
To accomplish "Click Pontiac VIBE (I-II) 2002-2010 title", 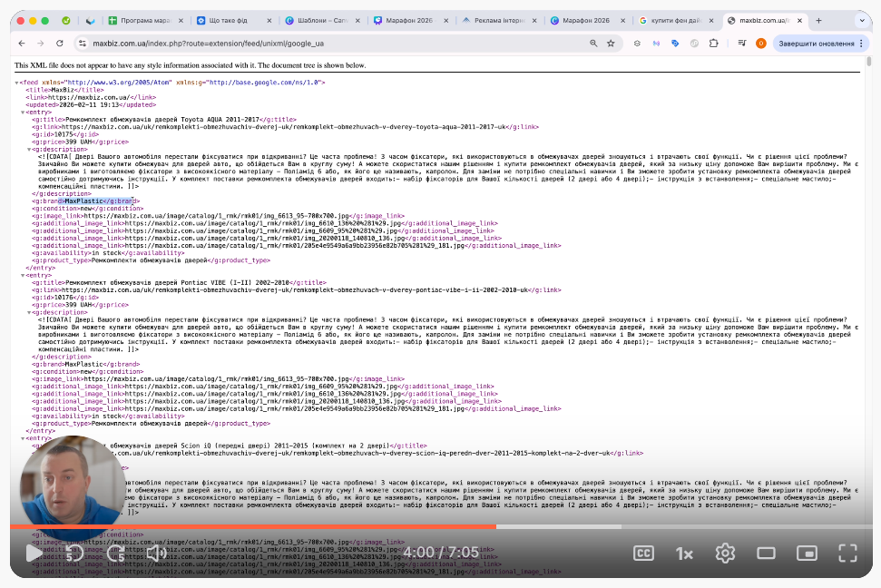I will click(x=177, y=283).
